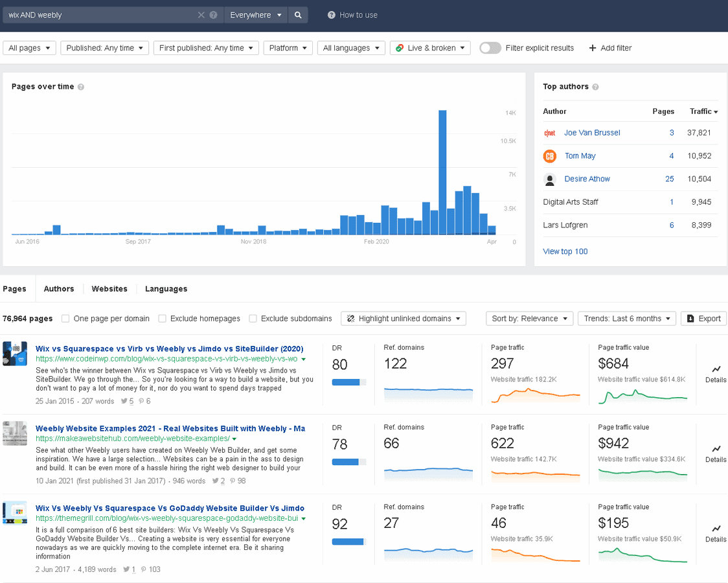
Task: Check Exclude homepages
Action: pyautogui.click(x=162, y=319)
